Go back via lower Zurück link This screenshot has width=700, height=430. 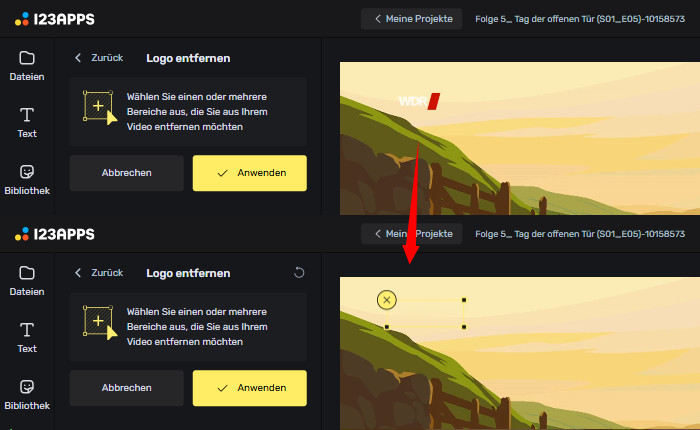[x=99, y=272]
